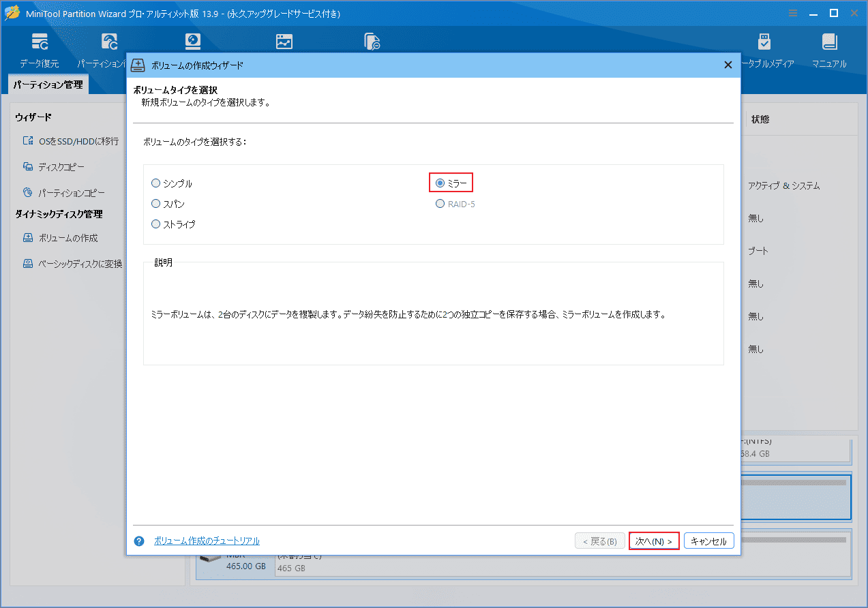Screen dimensions: 868x608
Task: Click the ミラーボリューム description text
Action: tap(408, 315)
